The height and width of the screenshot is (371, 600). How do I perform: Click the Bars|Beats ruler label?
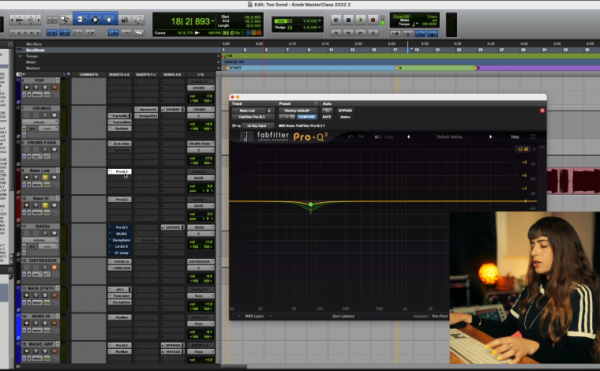click(35, 50)
